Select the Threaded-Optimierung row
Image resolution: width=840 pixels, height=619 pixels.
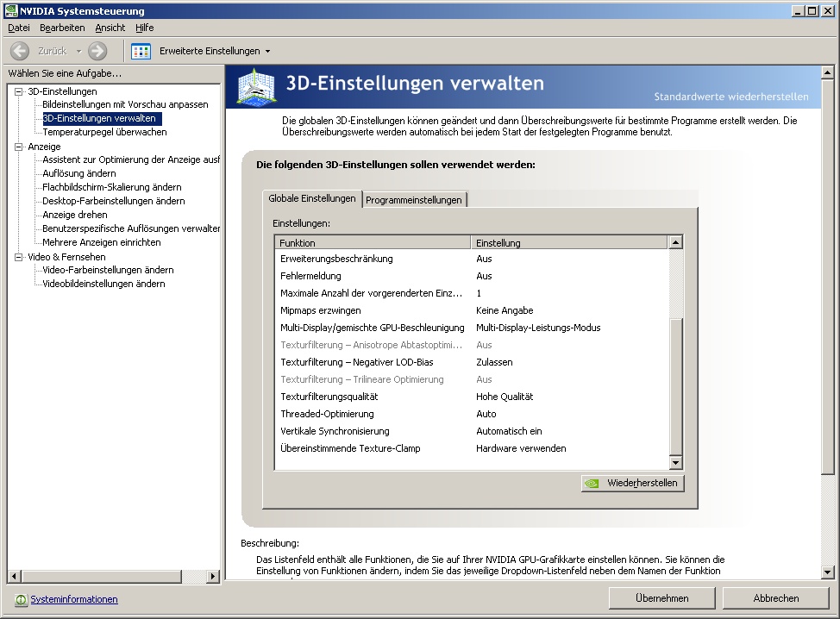(x=473, y=414)
